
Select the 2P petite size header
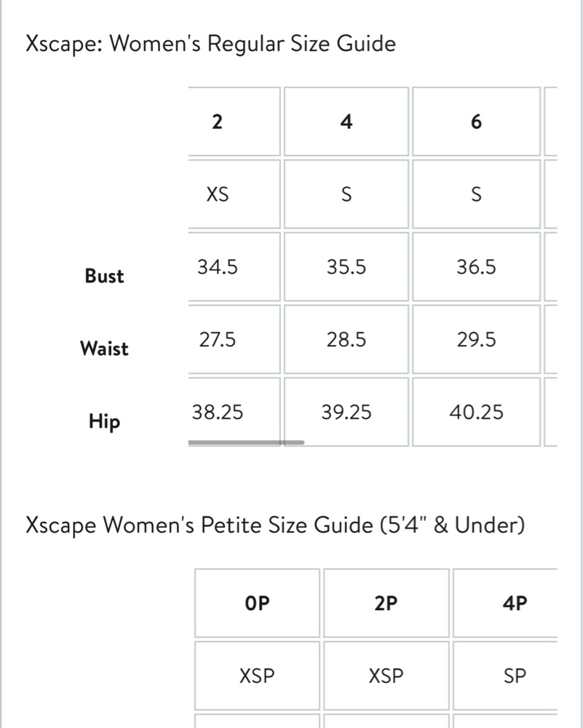[x=386, y=603]
